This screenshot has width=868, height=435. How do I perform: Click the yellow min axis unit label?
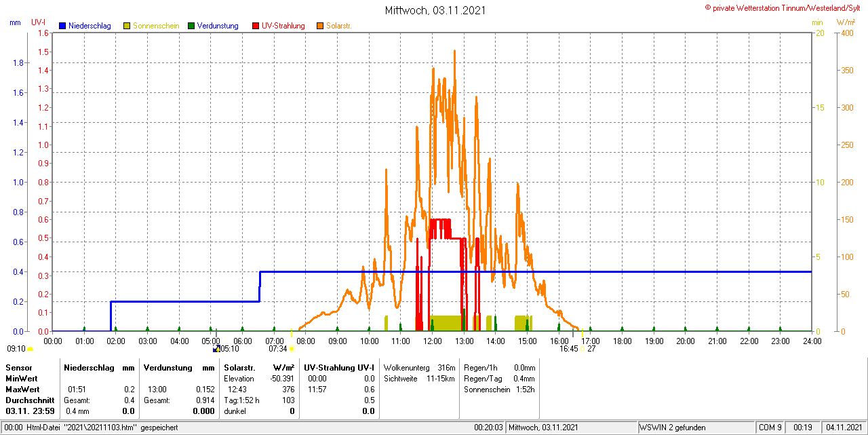(818, 22)
